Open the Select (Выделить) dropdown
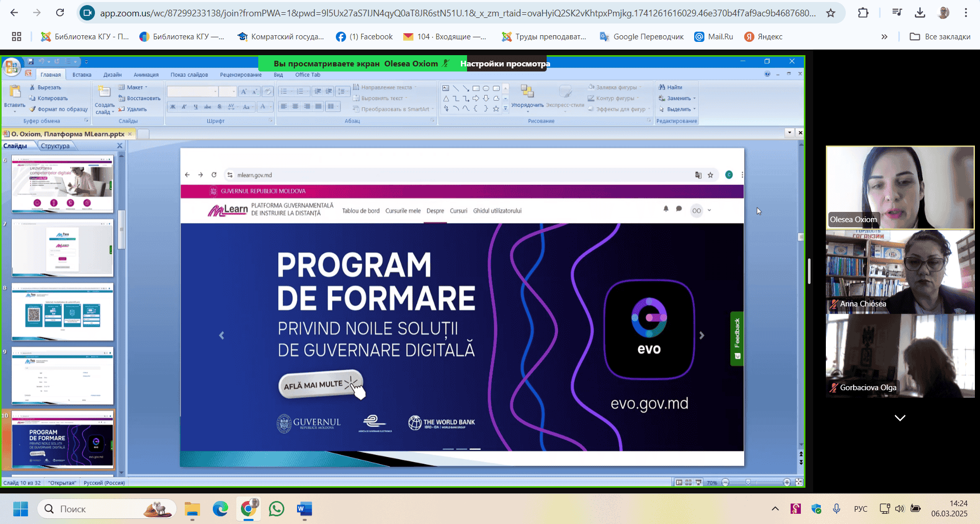980x524 pixels. [677, 109]
